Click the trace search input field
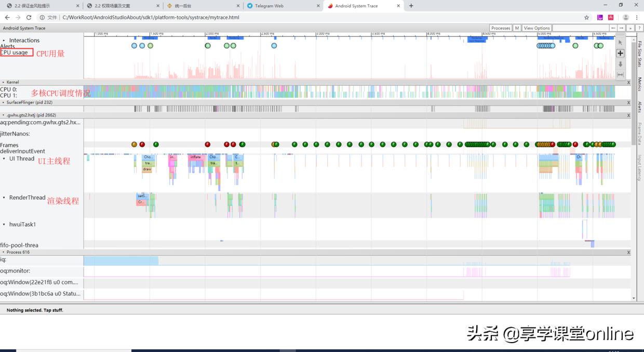Image resolution: width=644 pixels, height=352 pixels. point(580,28)
